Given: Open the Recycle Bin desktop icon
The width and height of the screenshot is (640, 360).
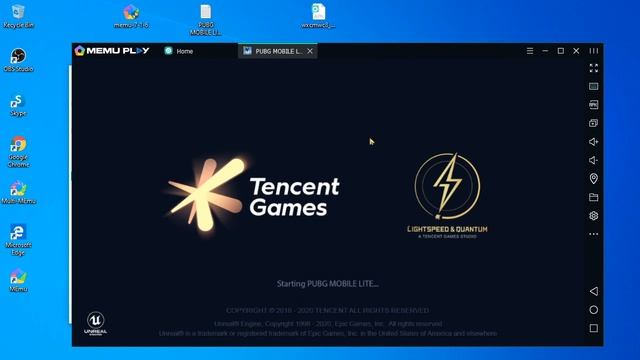Looking at the screenshot, I should (18, 16).
